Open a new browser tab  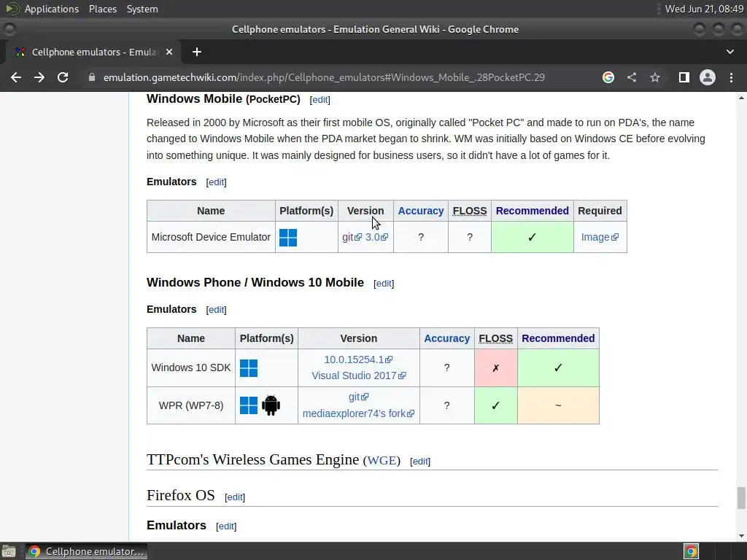click(x=197, y=52)
